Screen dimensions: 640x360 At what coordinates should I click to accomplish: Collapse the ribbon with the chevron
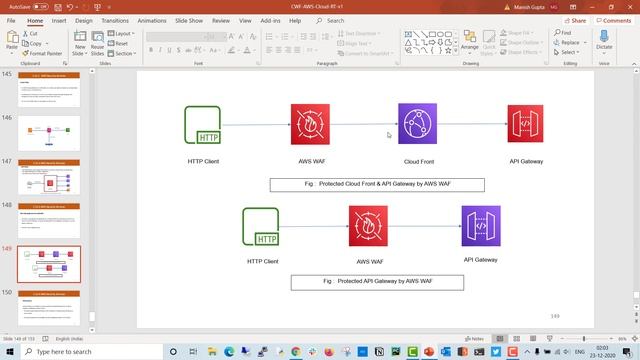coord(634,64)
